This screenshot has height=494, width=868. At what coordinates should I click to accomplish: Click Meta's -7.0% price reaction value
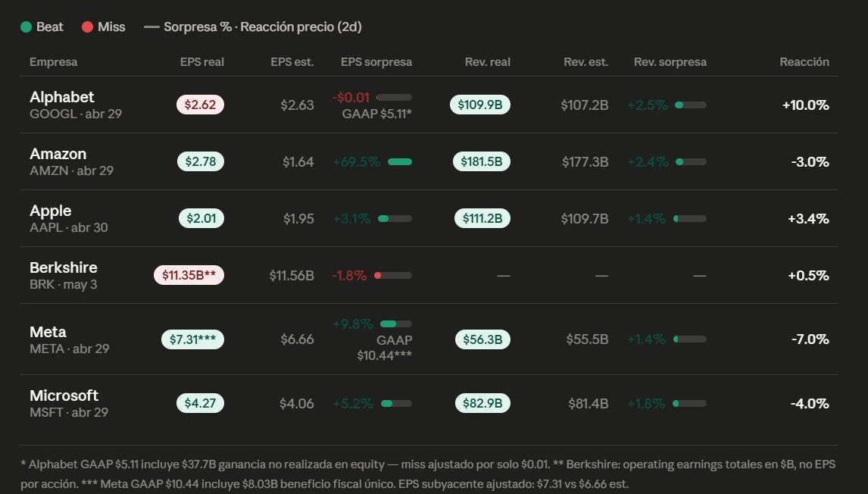pos(810,339)
